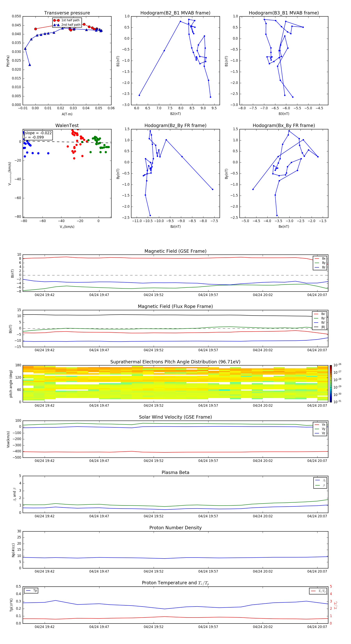Click the β entry in Plasma Beta legend
The image size is (351, 644).
click(x=320, y=485)
